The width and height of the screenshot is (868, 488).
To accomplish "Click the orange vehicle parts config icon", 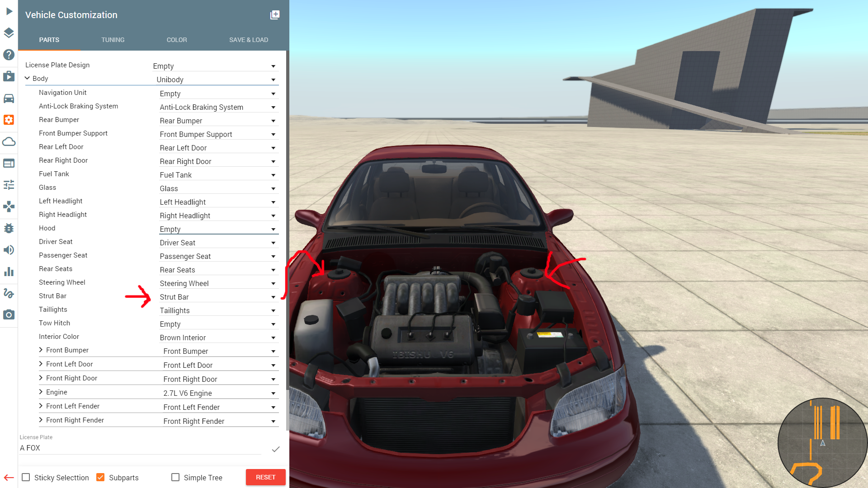I will pos(9,120).
